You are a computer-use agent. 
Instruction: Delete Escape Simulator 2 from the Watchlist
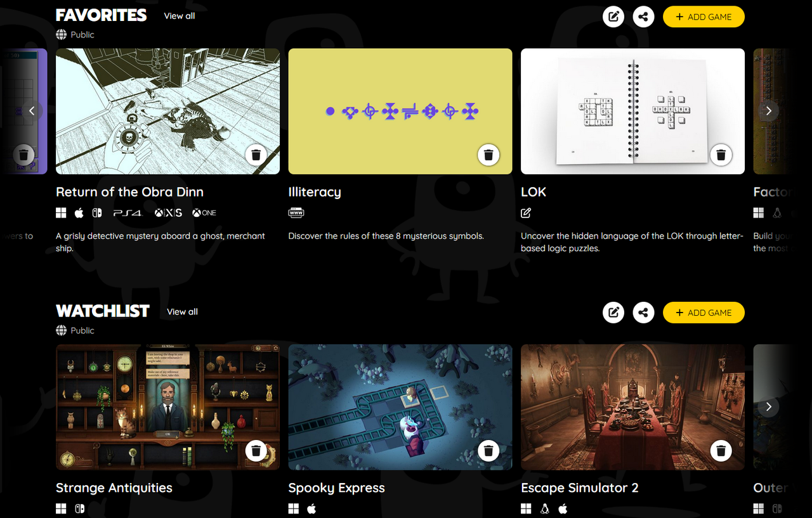(x=721, y=451)
